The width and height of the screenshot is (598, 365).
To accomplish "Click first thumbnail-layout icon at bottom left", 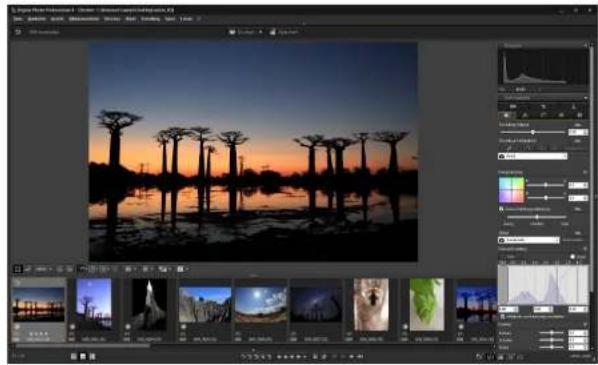I will coord(74,357).
